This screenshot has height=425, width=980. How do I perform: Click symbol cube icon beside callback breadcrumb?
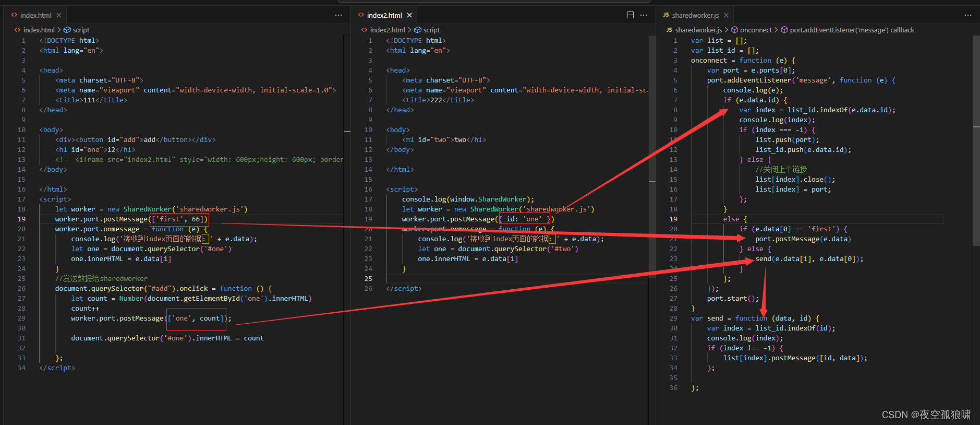click(x=784, y=30)
